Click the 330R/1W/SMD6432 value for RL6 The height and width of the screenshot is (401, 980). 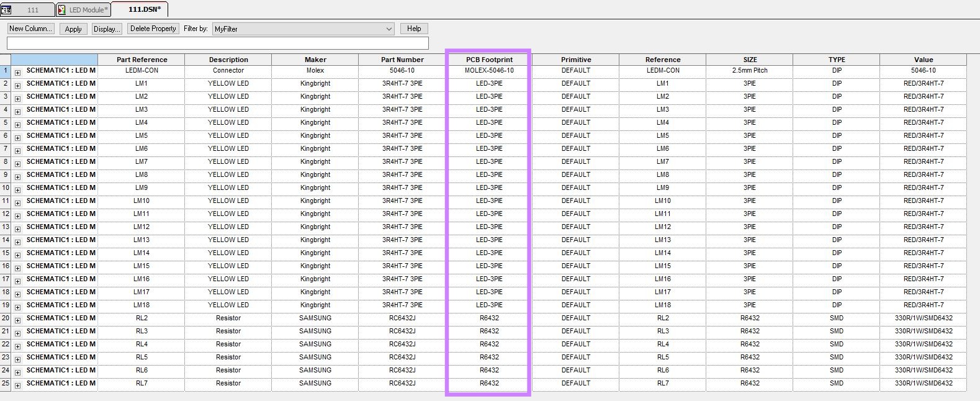924,371
